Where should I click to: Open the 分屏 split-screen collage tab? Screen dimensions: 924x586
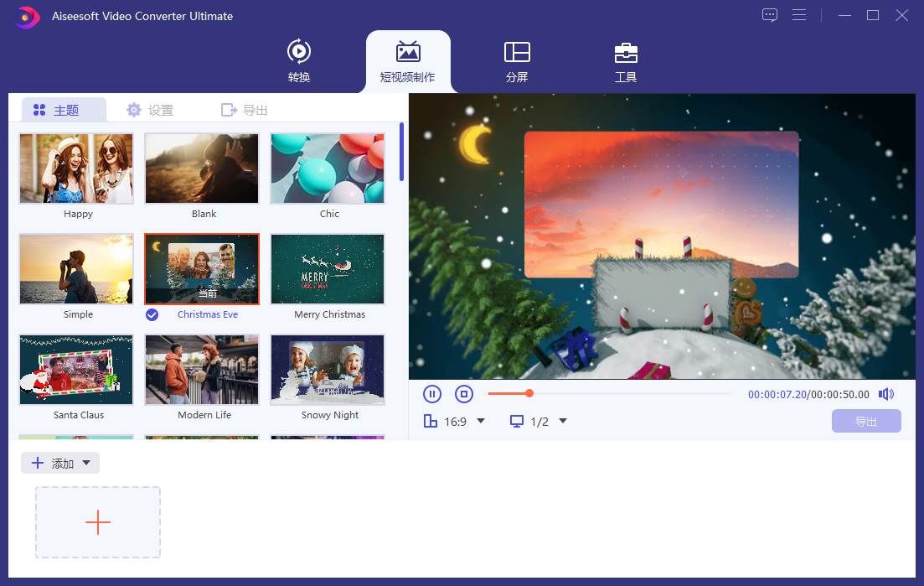(516, 61)
